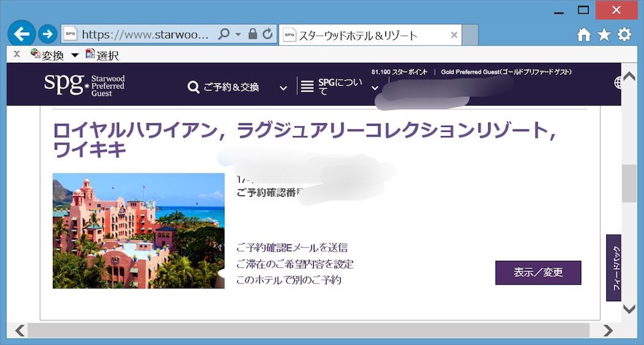
Task: Click the browser forward arrow button
Action: (47, 34)
